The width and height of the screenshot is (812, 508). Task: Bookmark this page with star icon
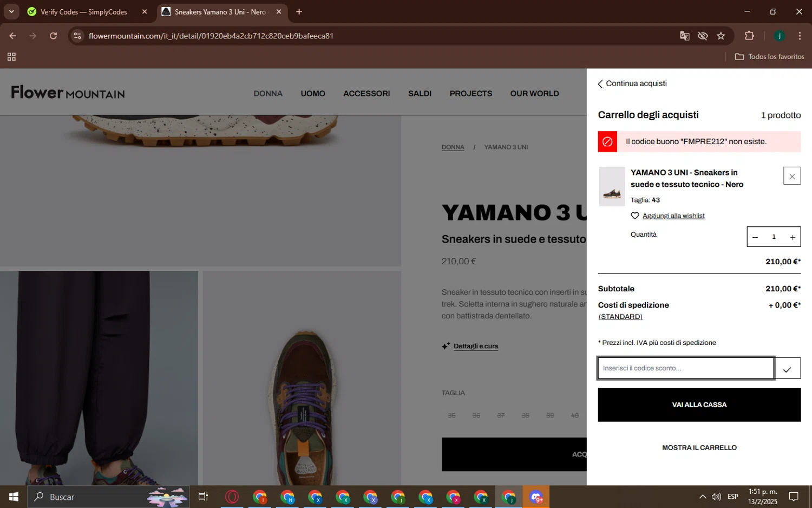point(721,36)
